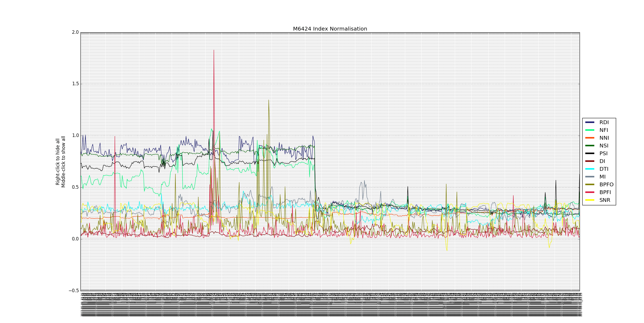
Task: Toggle the NFI legend entry
Action: [x=603, y=130]
